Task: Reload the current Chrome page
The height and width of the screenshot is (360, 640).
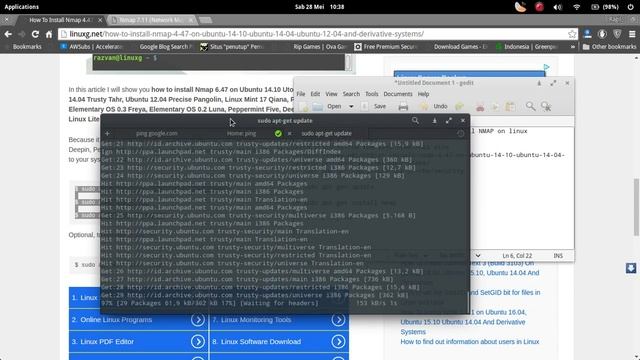Action: [x=36, y=34]
